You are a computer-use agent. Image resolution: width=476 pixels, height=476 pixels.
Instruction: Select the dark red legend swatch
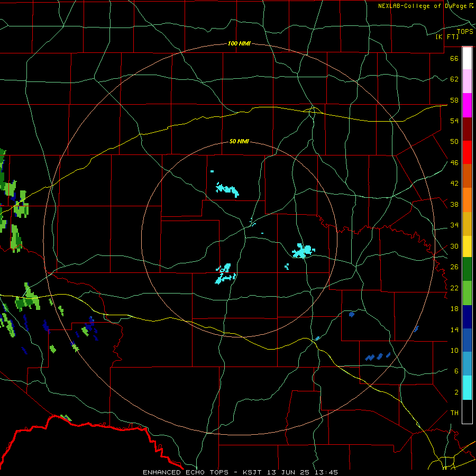click(467, 129)
